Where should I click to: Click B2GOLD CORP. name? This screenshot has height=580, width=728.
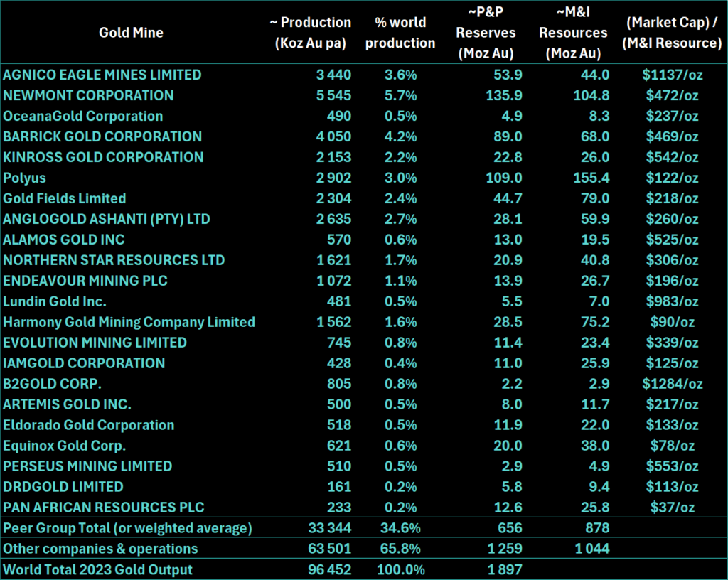click(x=52, y=384)
